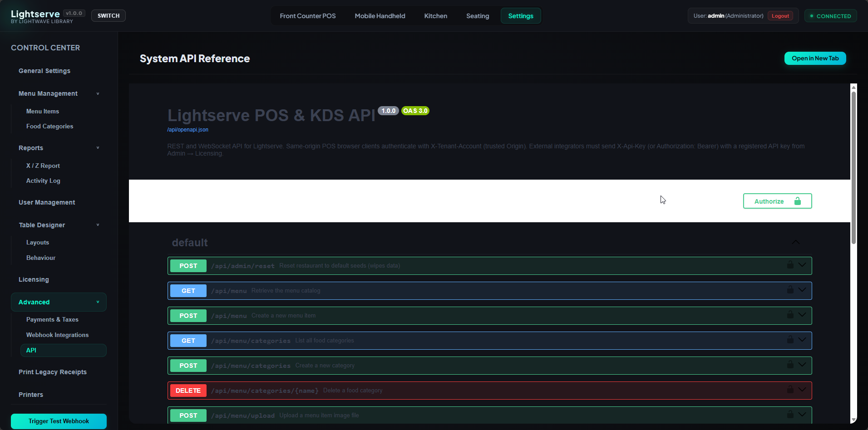Open Layouts under Table Designer

[x=38, y=243]
